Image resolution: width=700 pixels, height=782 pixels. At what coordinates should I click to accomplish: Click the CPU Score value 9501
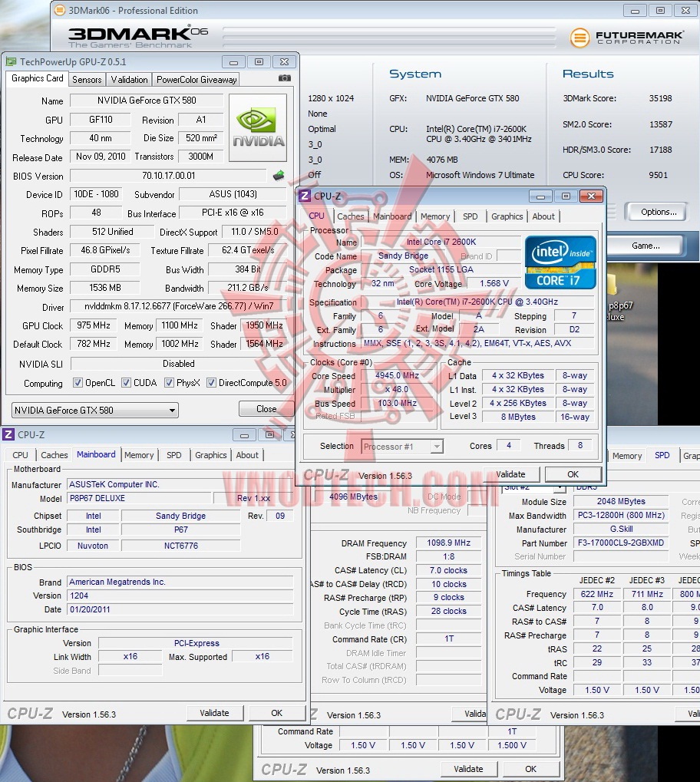click(658, 175)
